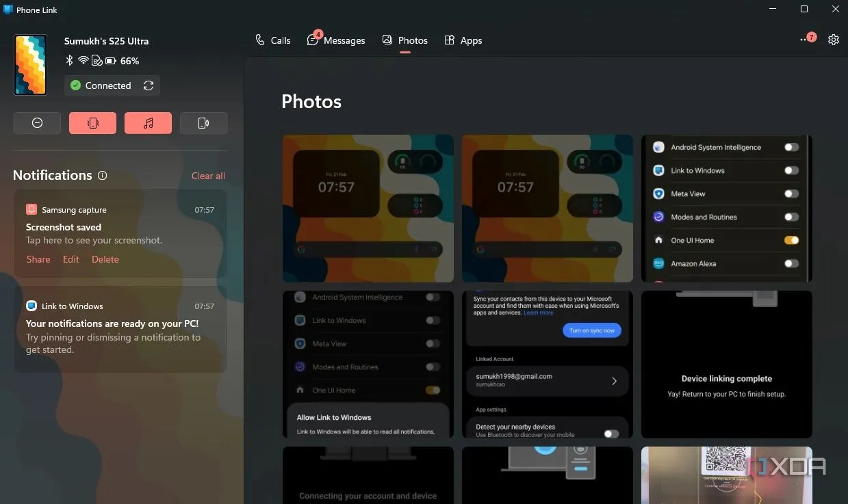
Task: Open the Messages tab
Action: tap(336, 40)
